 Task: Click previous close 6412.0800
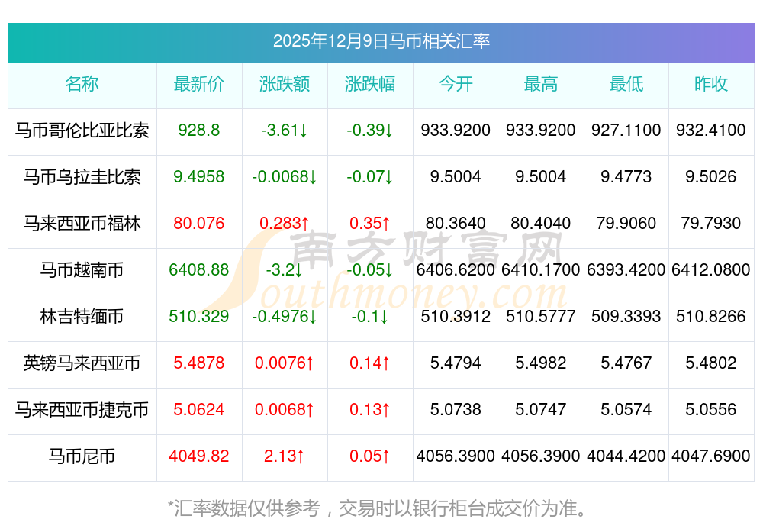coord(711,269)
